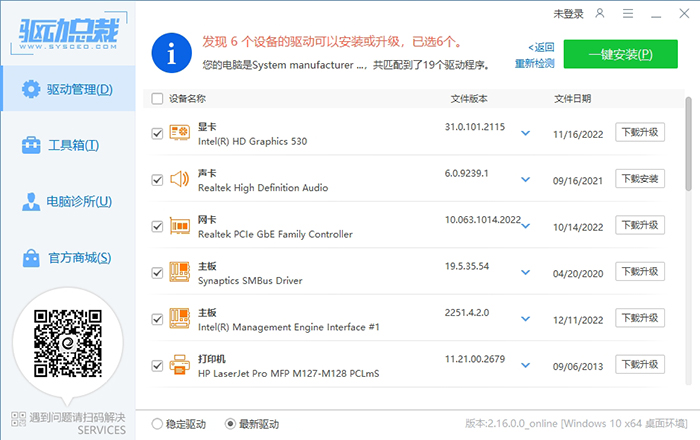Image resolution: width=700 pixels, height=440 pixels.
Task: Click the user account profile icon
Action: click(600, 14)
